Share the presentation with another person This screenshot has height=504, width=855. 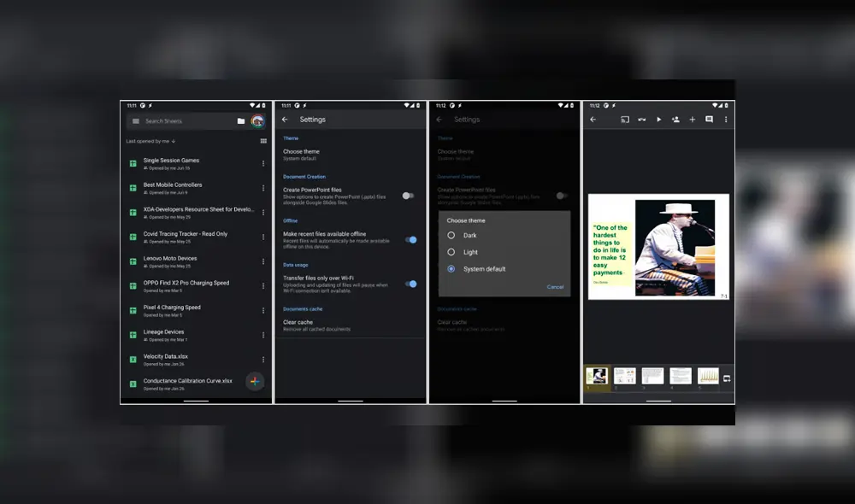676,120
